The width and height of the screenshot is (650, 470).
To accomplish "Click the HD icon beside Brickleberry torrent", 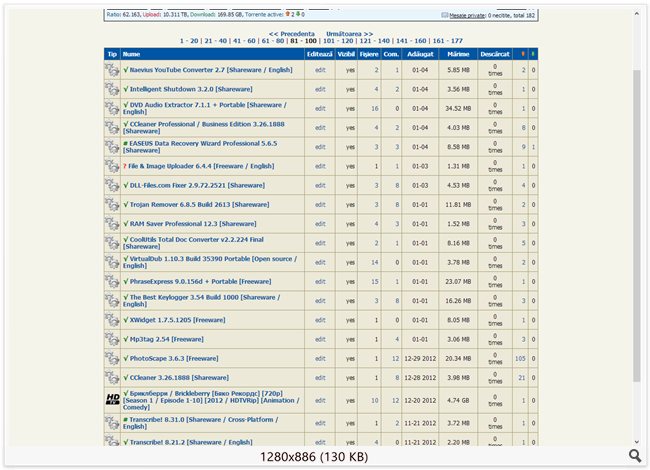I will 112,400.
